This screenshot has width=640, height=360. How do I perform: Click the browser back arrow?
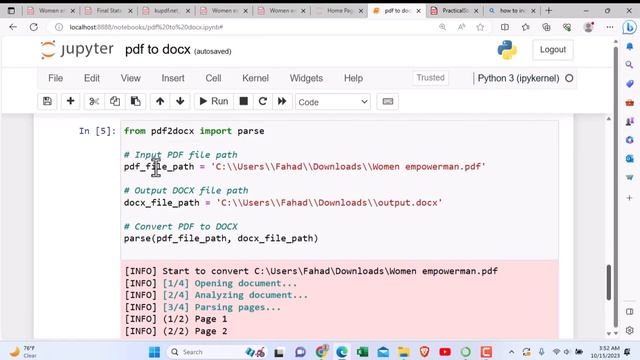click(13, 27)
